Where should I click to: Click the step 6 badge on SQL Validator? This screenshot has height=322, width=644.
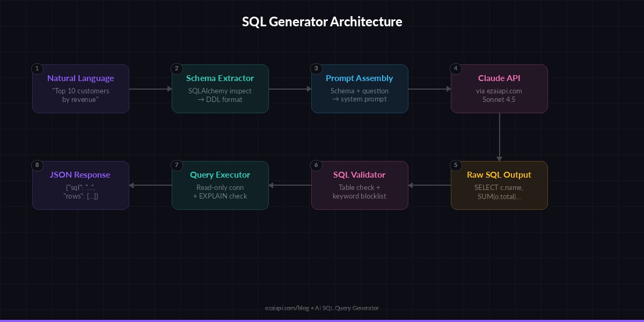tap(316, 165)
